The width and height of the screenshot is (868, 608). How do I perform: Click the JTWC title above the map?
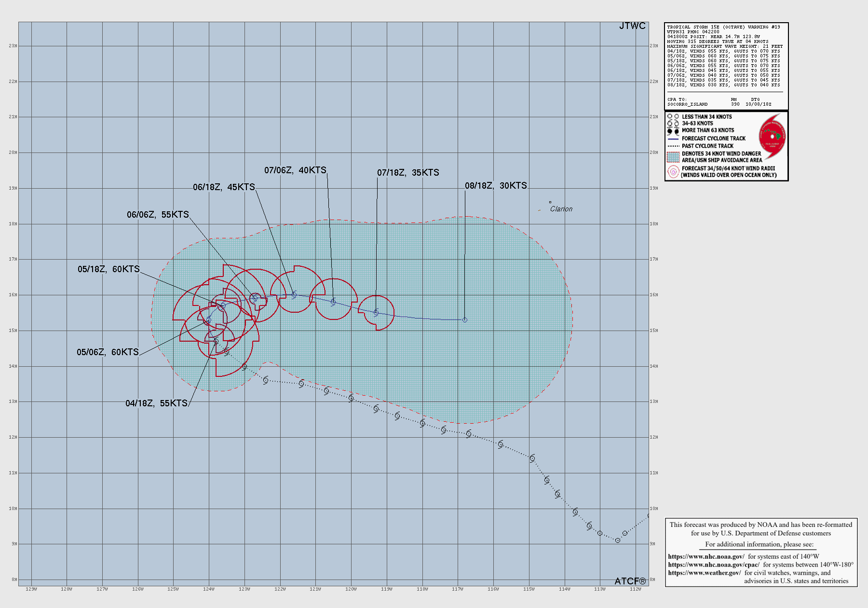coord(632,26)
